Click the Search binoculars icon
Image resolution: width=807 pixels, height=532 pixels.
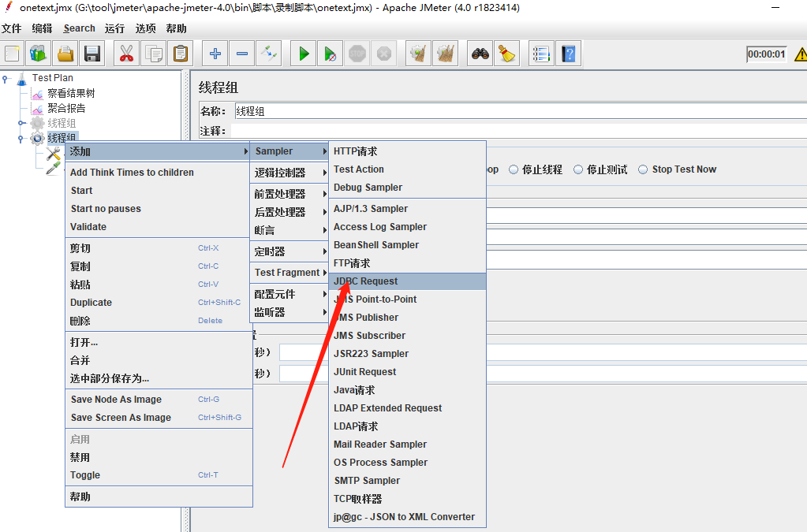(480, 54)
